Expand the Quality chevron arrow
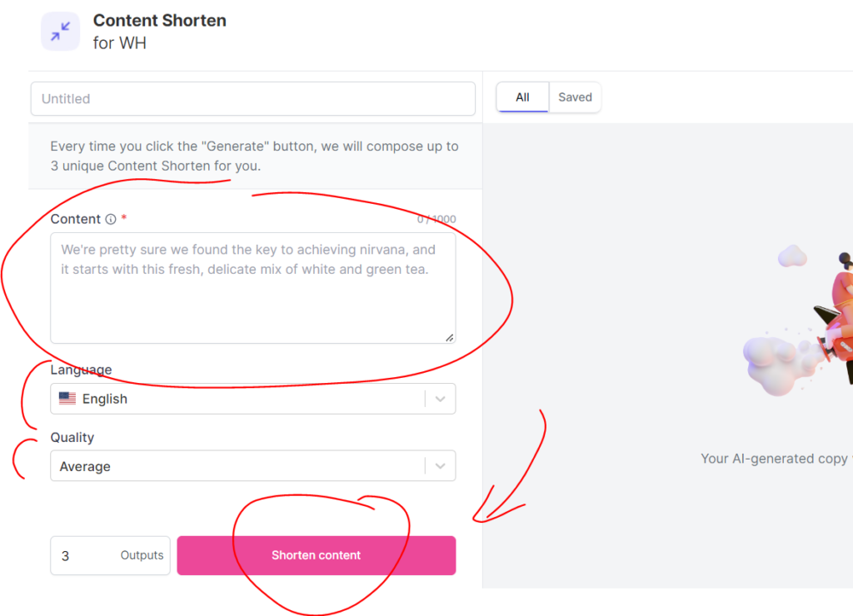 click(x=441, y=466)
